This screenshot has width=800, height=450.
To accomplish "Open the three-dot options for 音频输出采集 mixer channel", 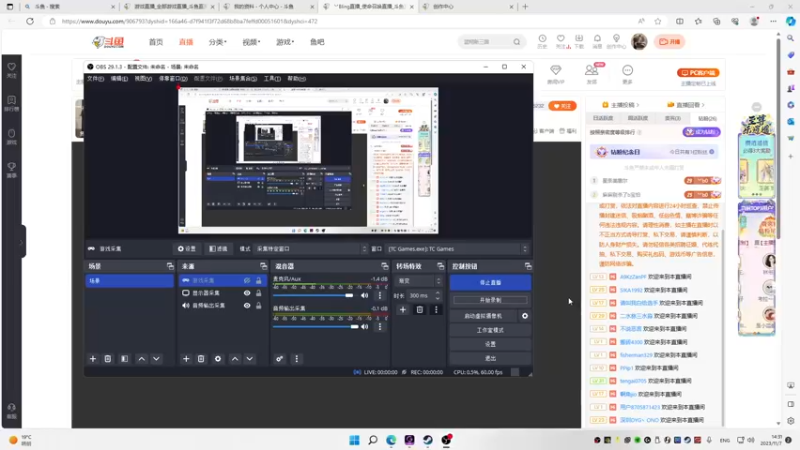I will point(380,327).
